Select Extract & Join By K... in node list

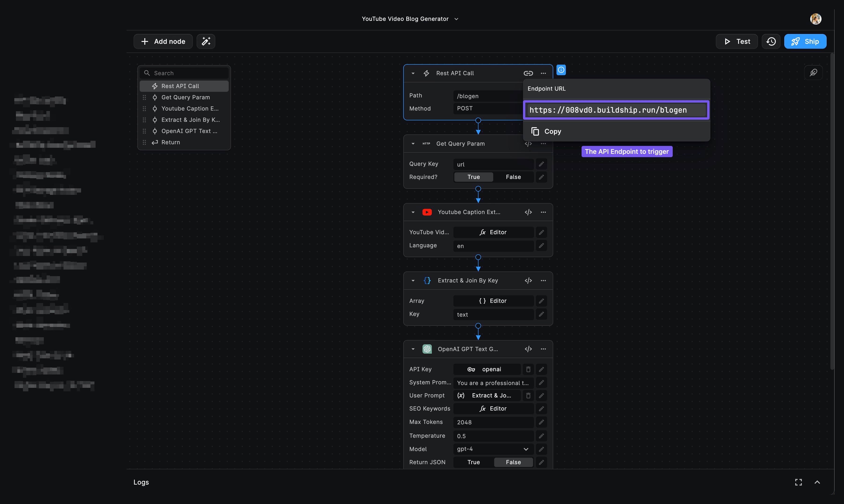184,119
